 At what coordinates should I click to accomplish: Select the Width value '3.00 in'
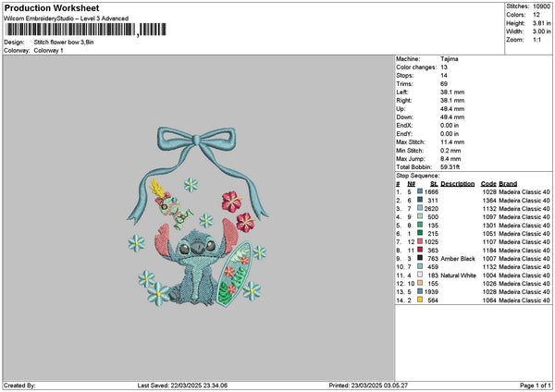coord(541,31)
